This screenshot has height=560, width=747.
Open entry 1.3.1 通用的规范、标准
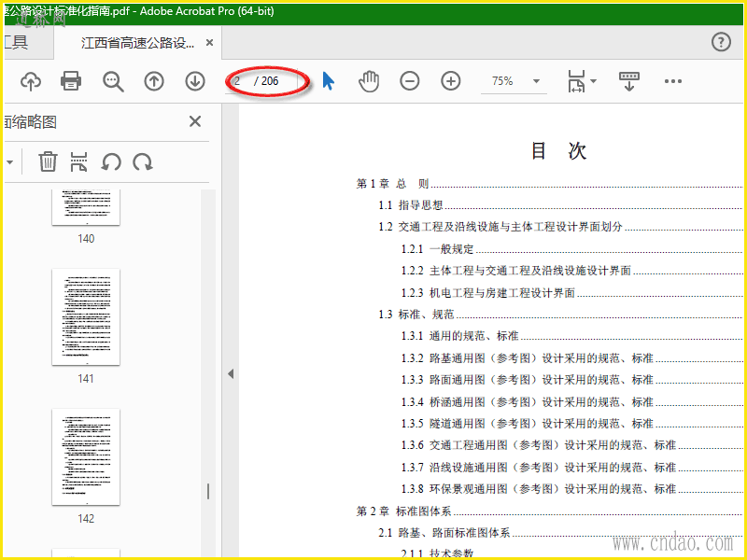[x=571, y=336]
